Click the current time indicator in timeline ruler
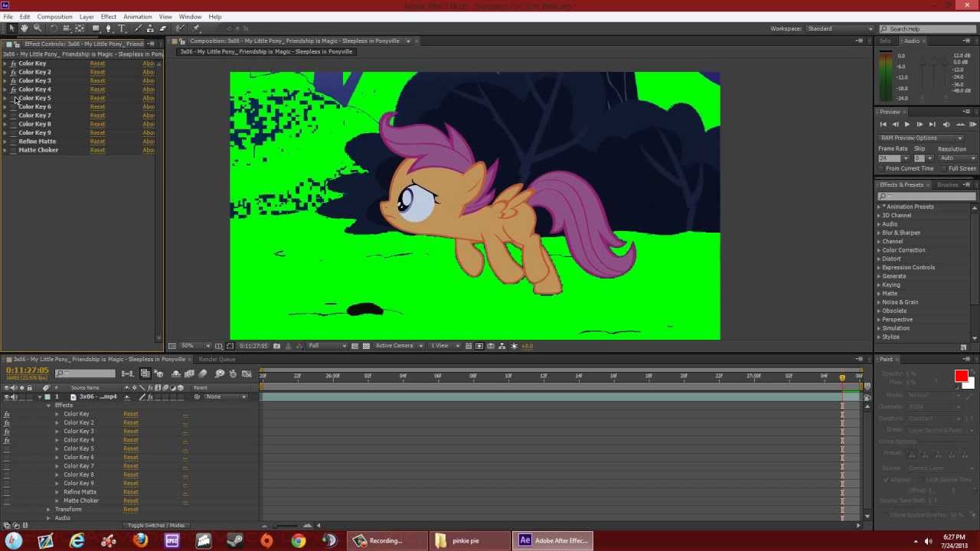Viewport: 980px width, 551px height. (842, 377)
